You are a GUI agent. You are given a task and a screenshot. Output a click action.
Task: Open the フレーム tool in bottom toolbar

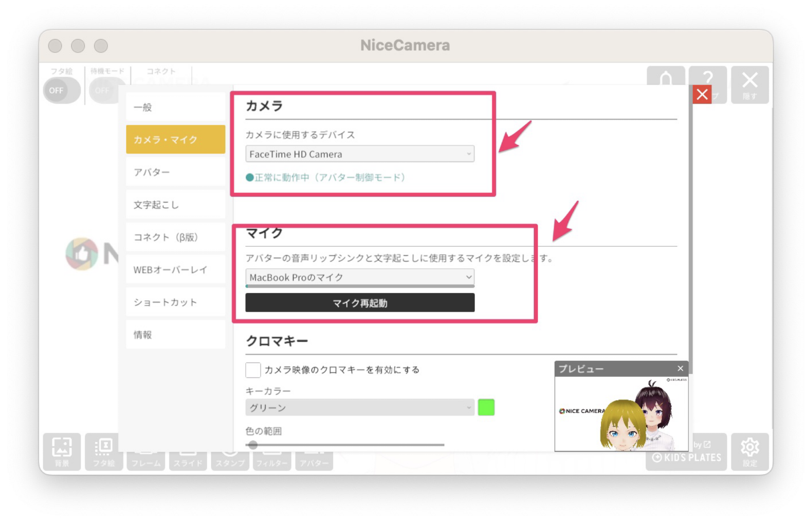pyautogui.click(x=146, y=461)
